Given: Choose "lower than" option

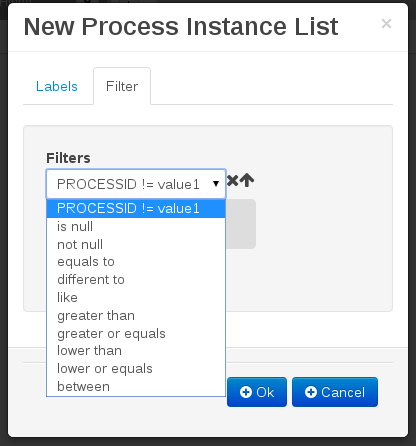Looking at the screenshot, I should pos(136,351).
